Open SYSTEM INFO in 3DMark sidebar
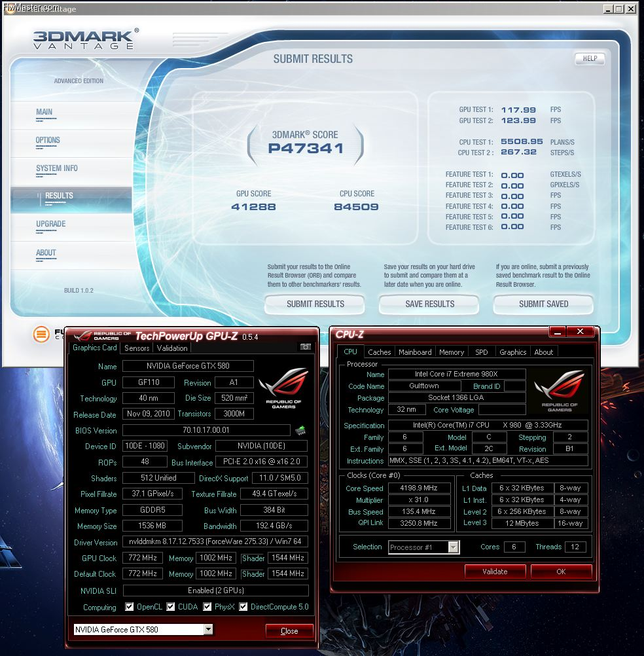The height and width of the screenshot is (656, 644). click(57, 168)
